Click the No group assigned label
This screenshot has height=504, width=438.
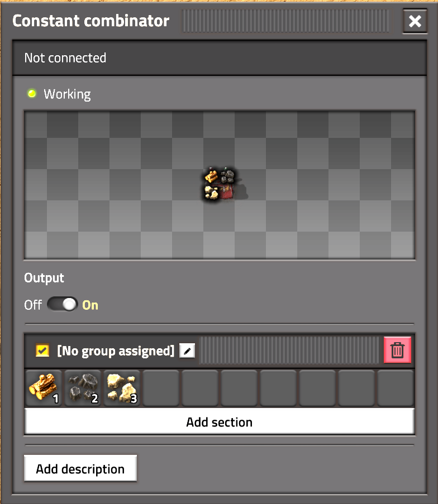coord(116,351)
